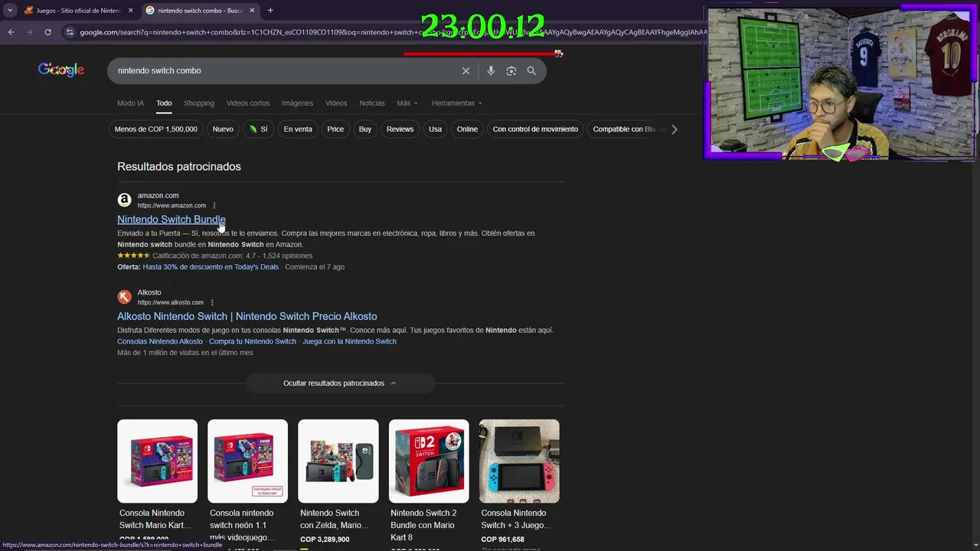
Task: Select the Shopping tab
Action: [199, 103]
